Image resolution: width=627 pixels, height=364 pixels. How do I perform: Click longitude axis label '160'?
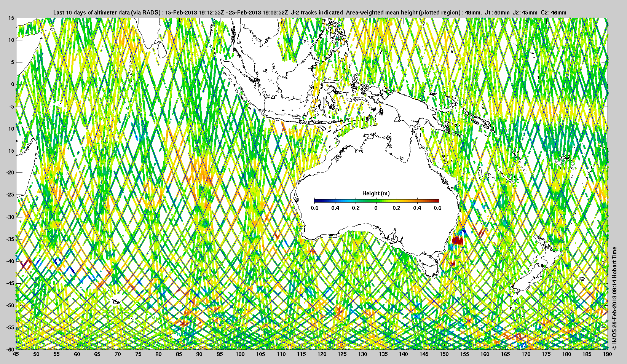[x=485, y=354]
